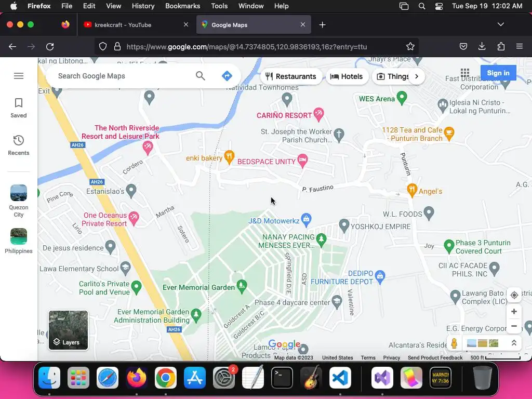The height and width of the screenshot is (399, 532).
Task: Open the Recents panel
Action: [19, 145]
